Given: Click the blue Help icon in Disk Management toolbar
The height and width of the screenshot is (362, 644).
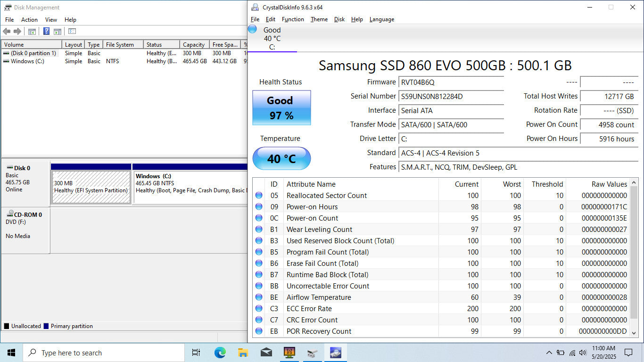Looking at the screenshot, I should (x=46, y=32).
